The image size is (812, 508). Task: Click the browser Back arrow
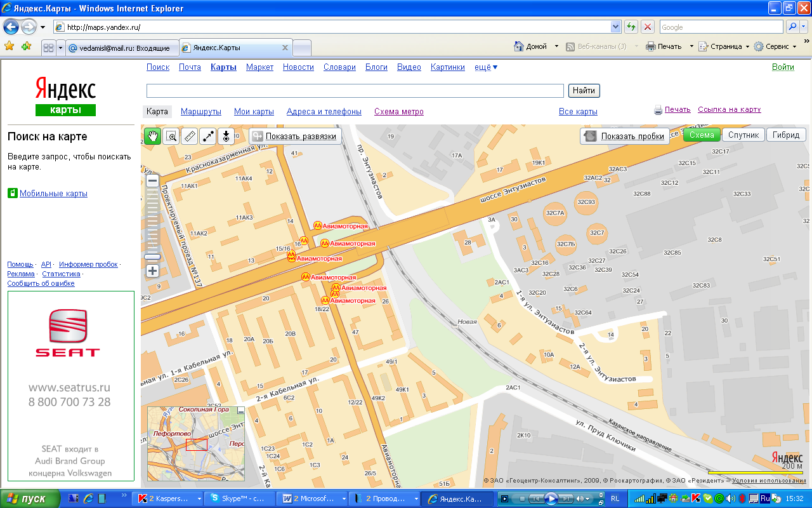pyautogui.click(x=11, y=27)
